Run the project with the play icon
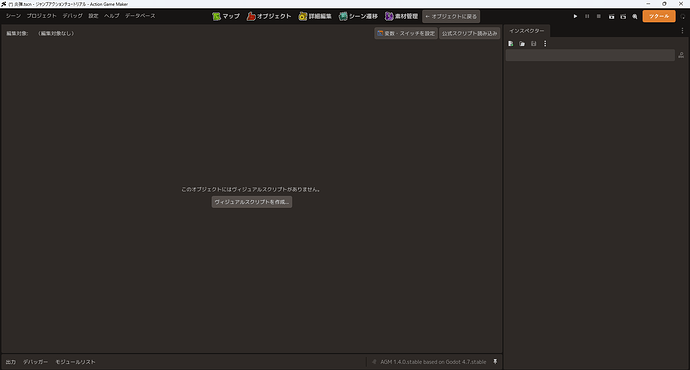The image size is (690, 370). 575,16
